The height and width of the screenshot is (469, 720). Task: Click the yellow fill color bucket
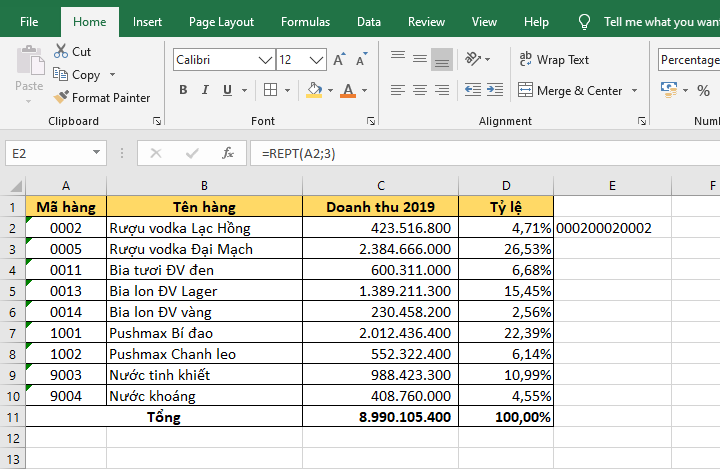314,91
